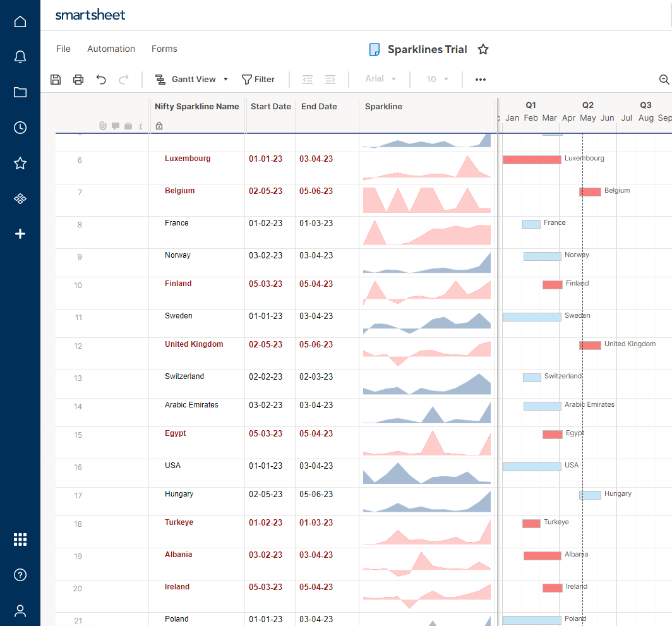The image size is (672, 626).
Task: Click the Undo arrow
Action: 101,80
